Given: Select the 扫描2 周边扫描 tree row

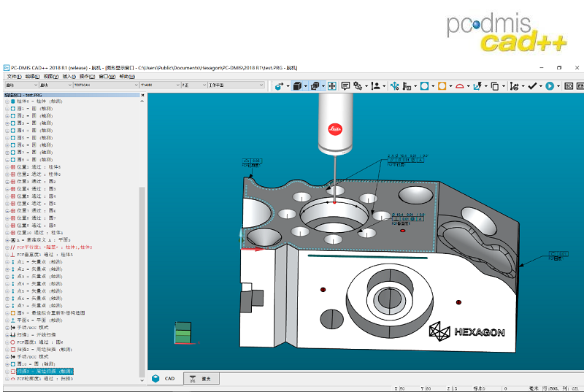Looking at the screenshot, I should coord(45,350).
